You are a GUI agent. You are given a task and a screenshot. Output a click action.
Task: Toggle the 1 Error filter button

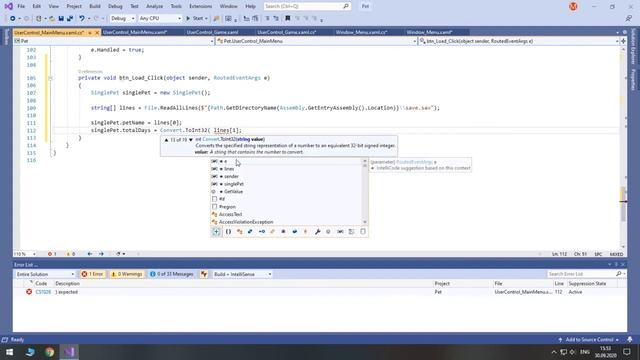[x=92, y=274]
